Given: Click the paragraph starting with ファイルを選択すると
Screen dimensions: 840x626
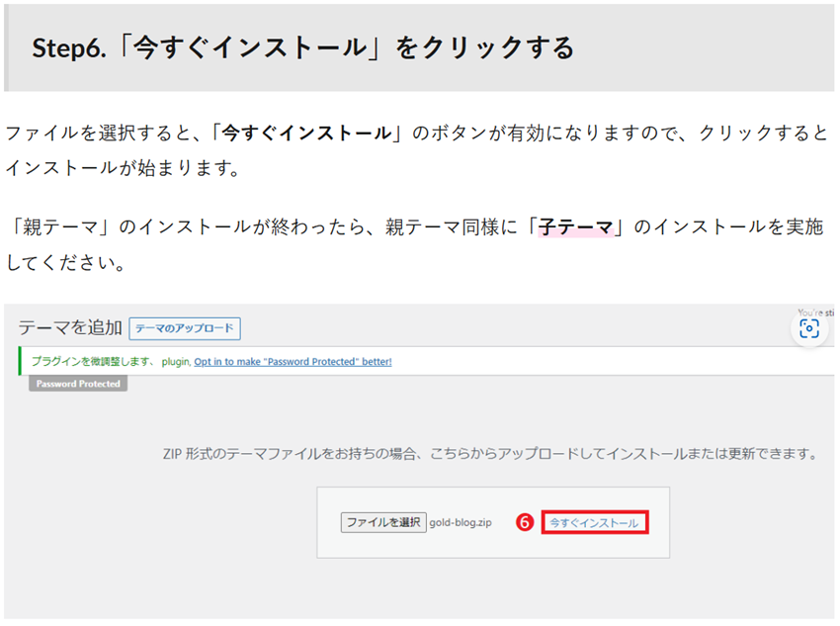Looking at the screenshot, I should pos(415,149).
